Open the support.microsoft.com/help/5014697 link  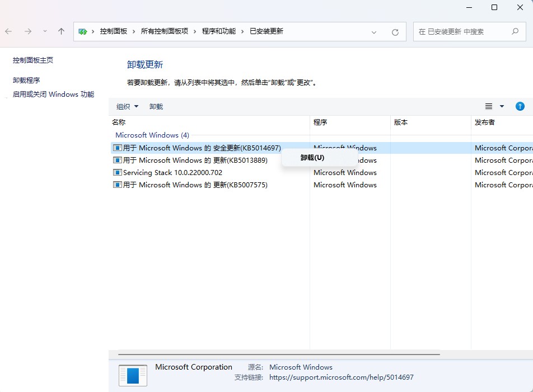click(342, 377)
